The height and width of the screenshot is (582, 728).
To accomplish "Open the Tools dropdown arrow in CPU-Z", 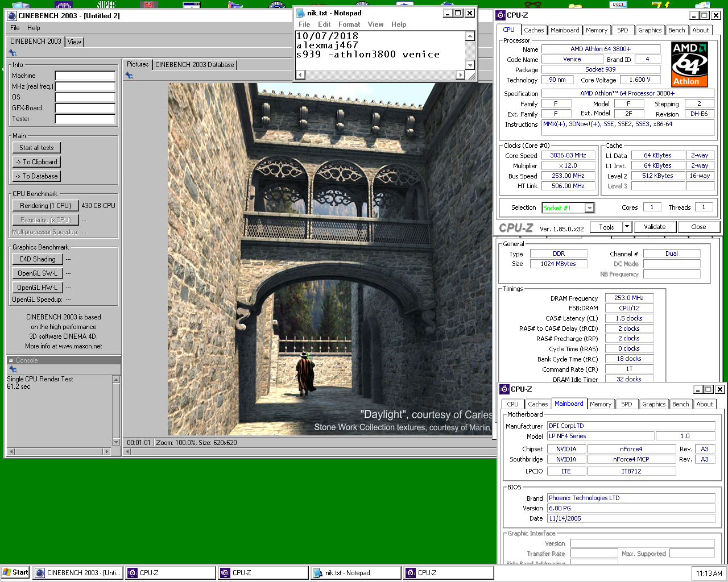I will 627,227.
